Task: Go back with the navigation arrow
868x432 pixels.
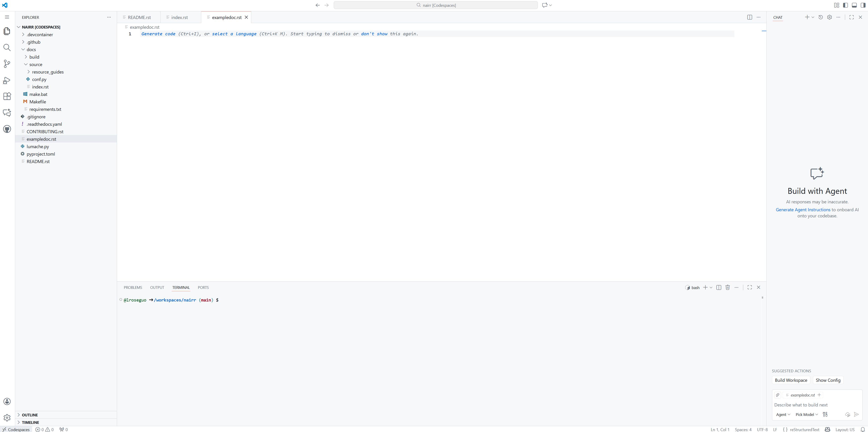Action: 317,5
